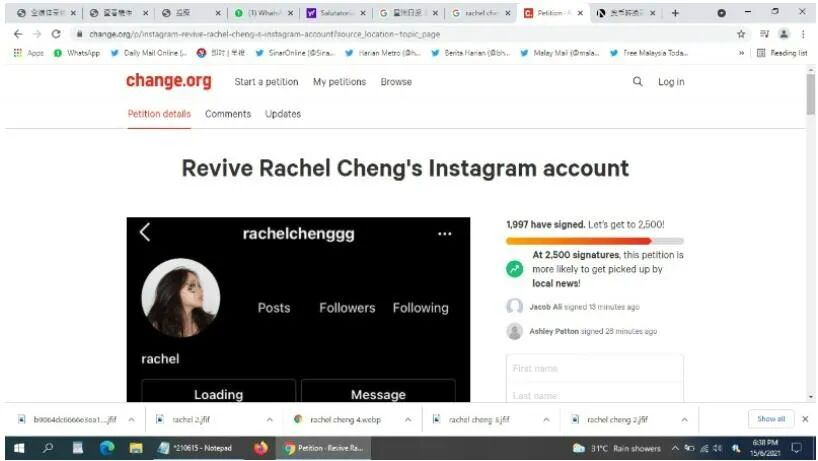Click the petition title heading
The height and width of the screenshot is (461, 818).
(x=405, y=168)
